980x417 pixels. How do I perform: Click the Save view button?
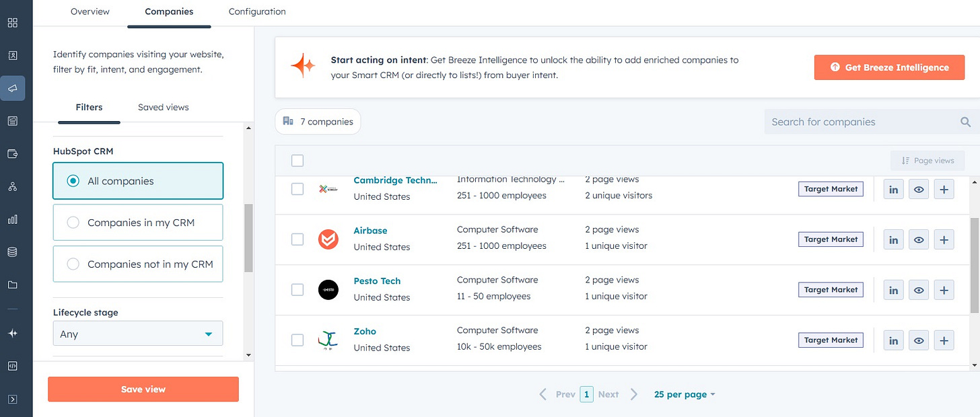pyautogui.click(x=143, y=389)
